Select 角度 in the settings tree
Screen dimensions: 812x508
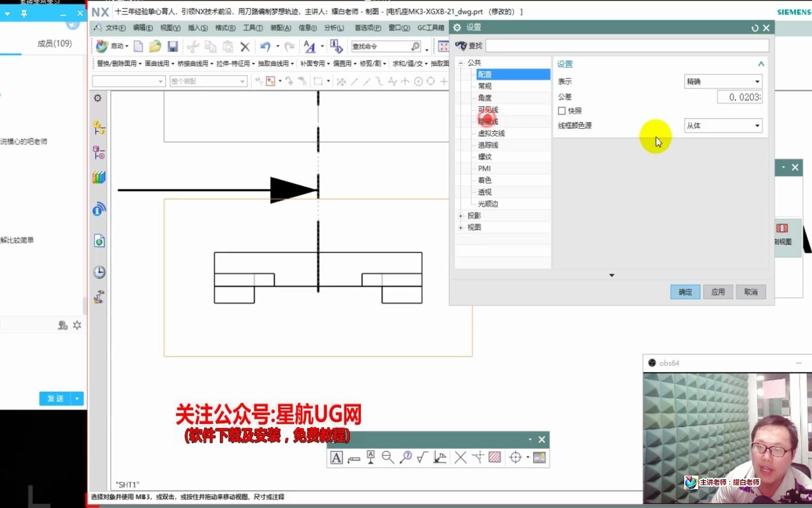point(484,98)
